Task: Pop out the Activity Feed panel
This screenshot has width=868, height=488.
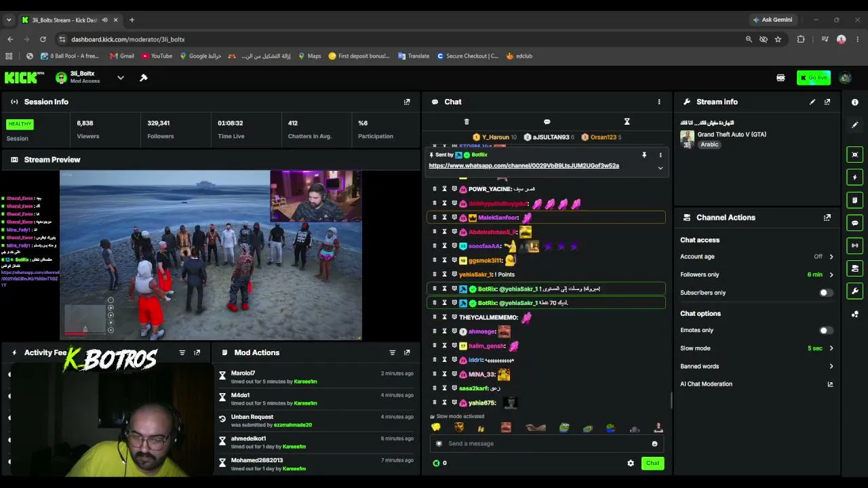Action: 197,352
